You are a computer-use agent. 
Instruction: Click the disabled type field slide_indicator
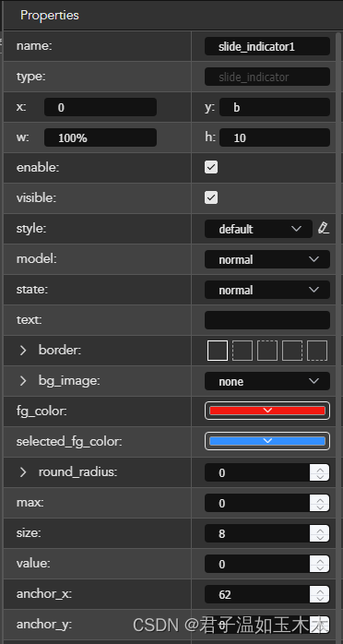point(267,77)
